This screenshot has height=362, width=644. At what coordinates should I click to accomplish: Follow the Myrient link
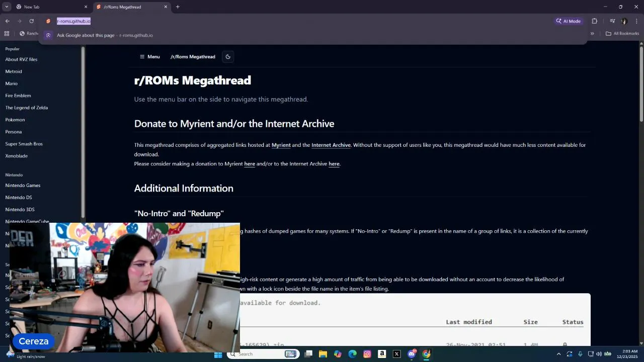[281, 145]
